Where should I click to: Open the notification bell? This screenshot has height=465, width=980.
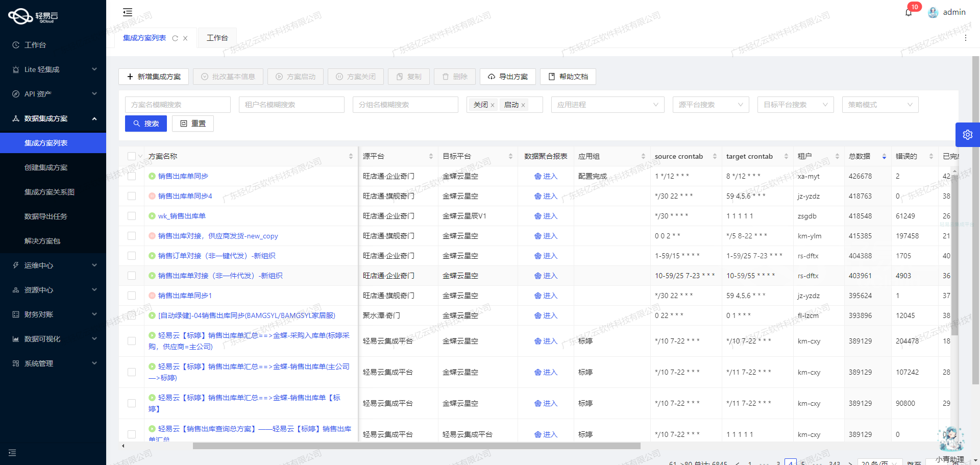pyautogui.click(x=909, y=12)
